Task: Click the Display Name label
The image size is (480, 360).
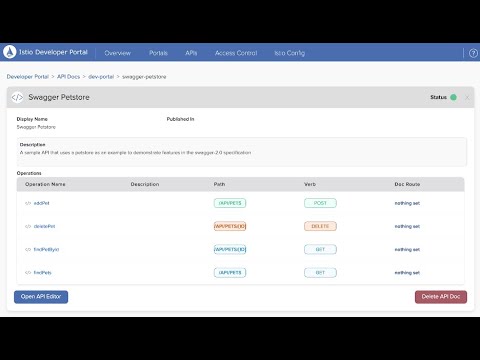Action: [x=32, y=119]
